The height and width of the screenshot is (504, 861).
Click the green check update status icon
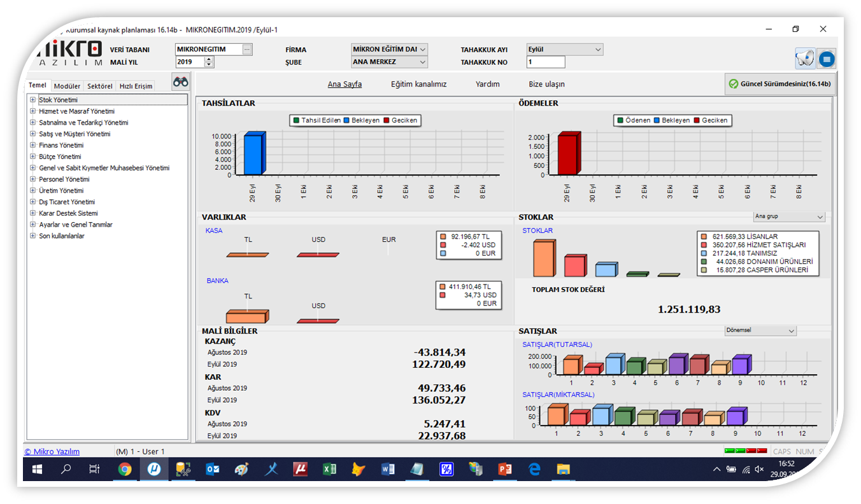[733, 84]
